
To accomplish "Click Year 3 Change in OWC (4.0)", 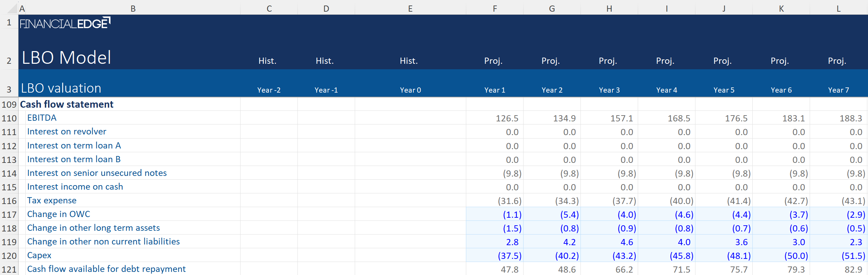I will 626,215.
